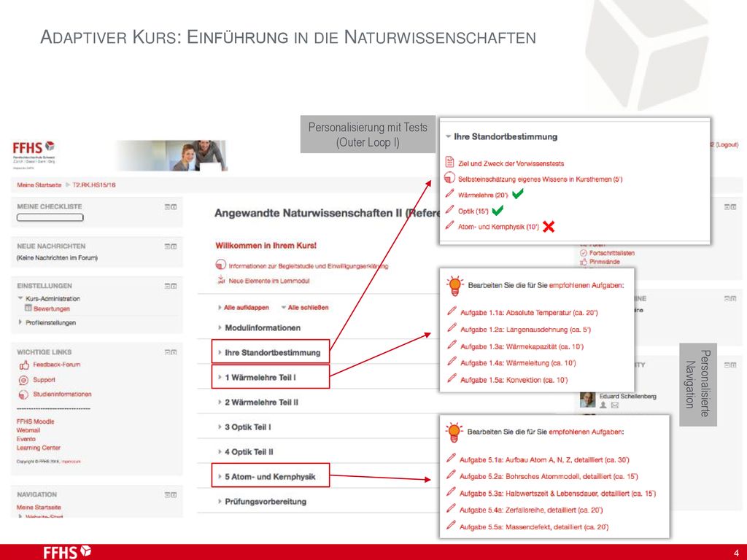This screenshot has width=747, height=560.
Task: Click the Meine Checkliste block control icons
Action: 171,206
